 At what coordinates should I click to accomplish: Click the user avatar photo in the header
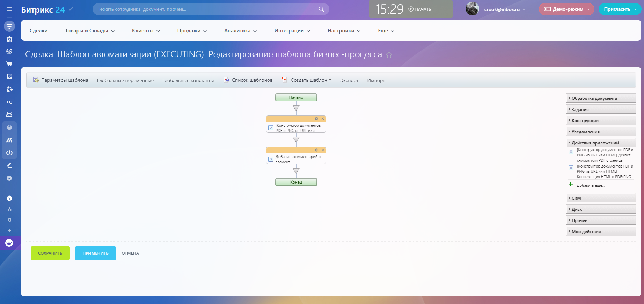[x=472, y=9]
